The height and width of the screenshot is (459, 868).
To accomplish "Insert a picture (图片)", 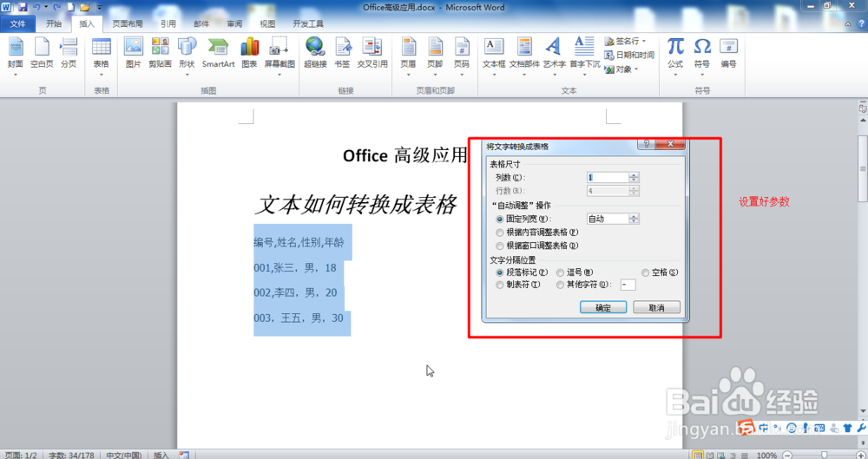I will click(x=134, y=54).
